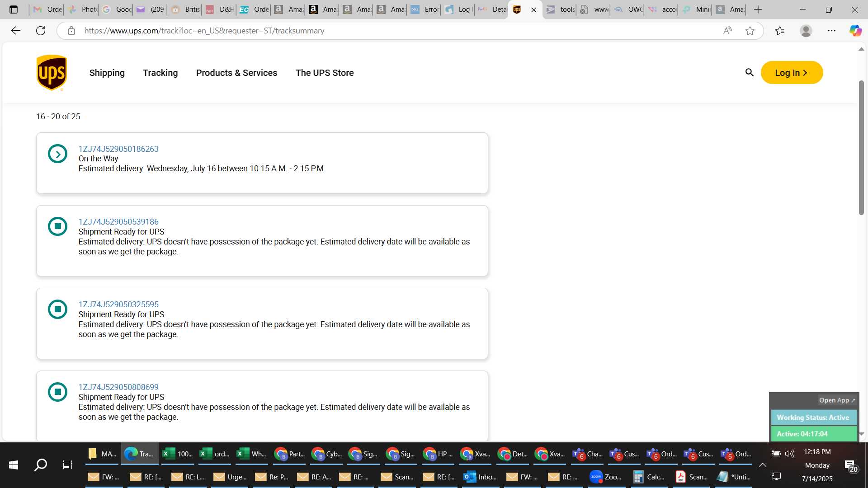Switch to the Gmail Orde tab
Screen dimensions: 868x488
(47, 9)
